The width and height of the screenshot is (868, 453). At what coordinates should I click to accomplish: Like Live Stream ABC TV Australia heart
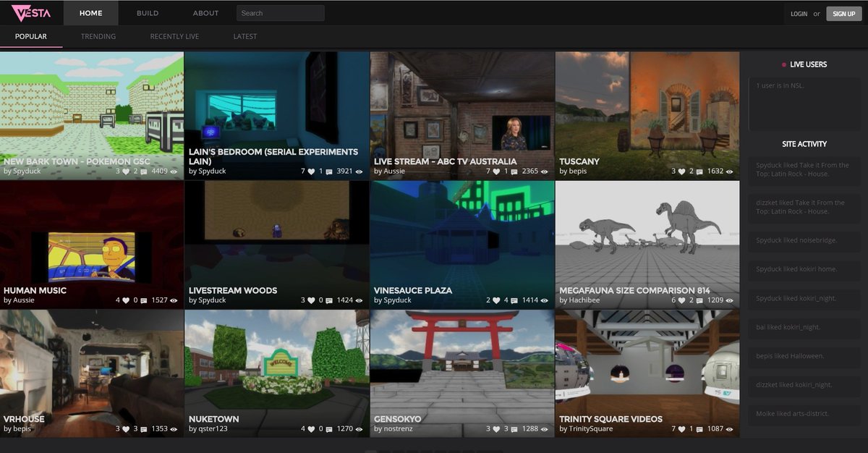[x=496, y=172]
